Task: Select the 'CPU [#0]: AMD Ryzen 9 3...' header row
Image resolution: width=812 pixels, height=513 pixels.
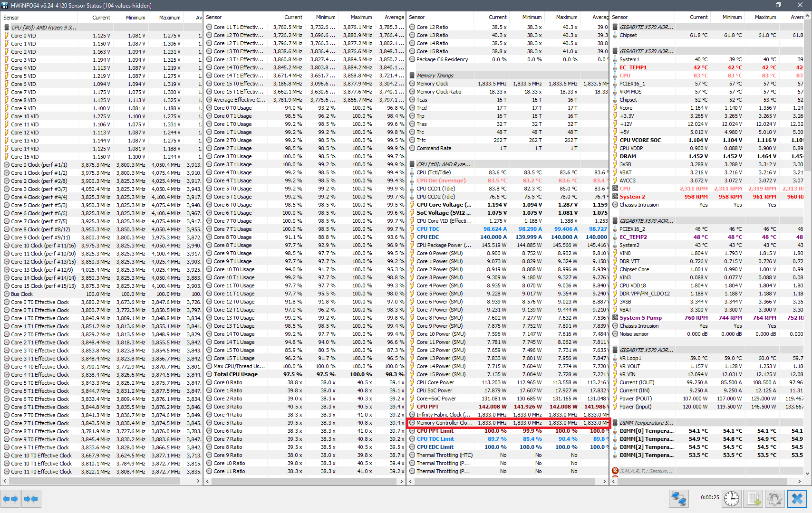Action: point(102,28)
